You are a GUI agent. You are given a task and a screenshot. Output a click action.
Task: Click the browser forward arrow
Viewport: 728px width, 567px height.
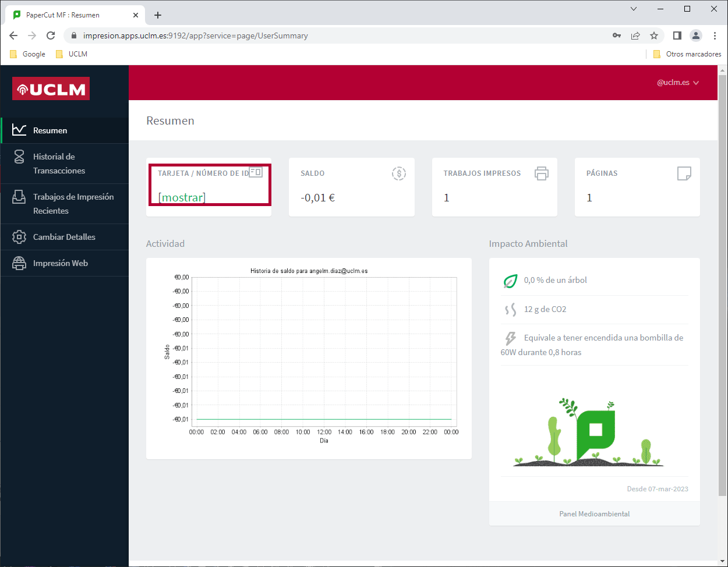[x=32, y=36]
